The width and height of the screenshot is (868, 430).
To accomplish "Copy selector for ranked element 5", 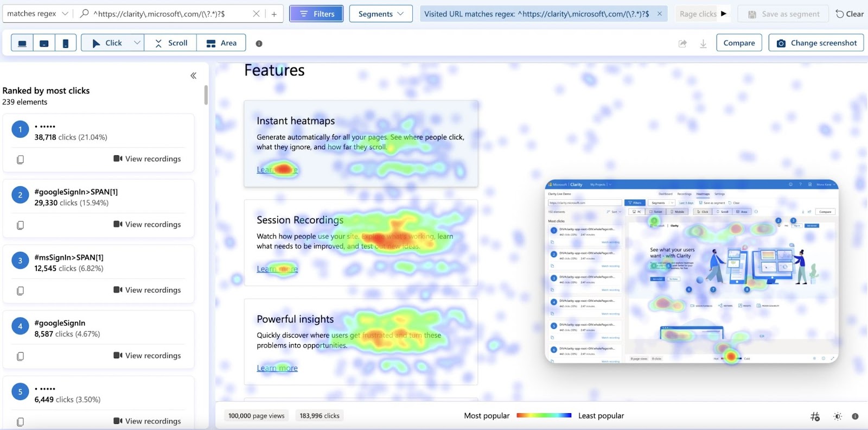I will click(x=20, y=422).
